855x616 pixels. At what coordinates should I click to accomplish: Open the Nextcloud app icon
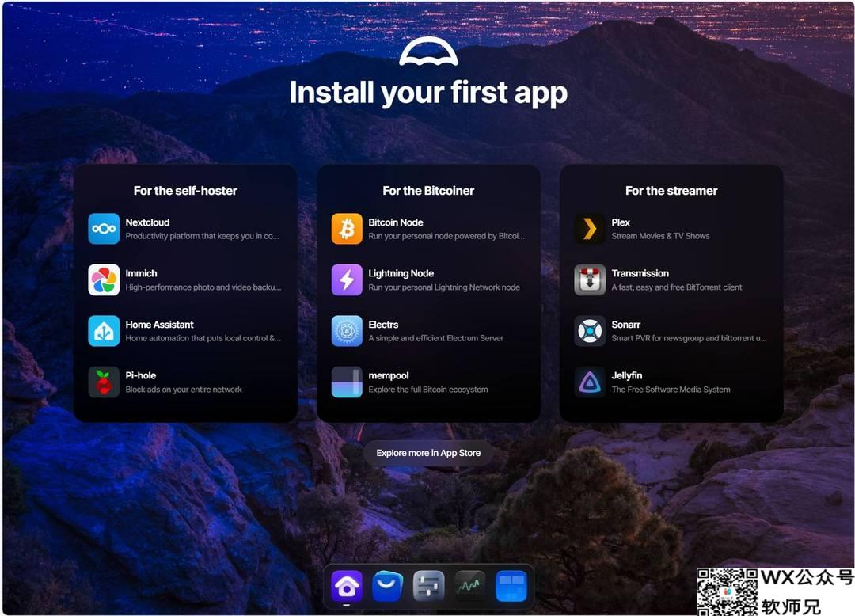(x=104, y=228)
